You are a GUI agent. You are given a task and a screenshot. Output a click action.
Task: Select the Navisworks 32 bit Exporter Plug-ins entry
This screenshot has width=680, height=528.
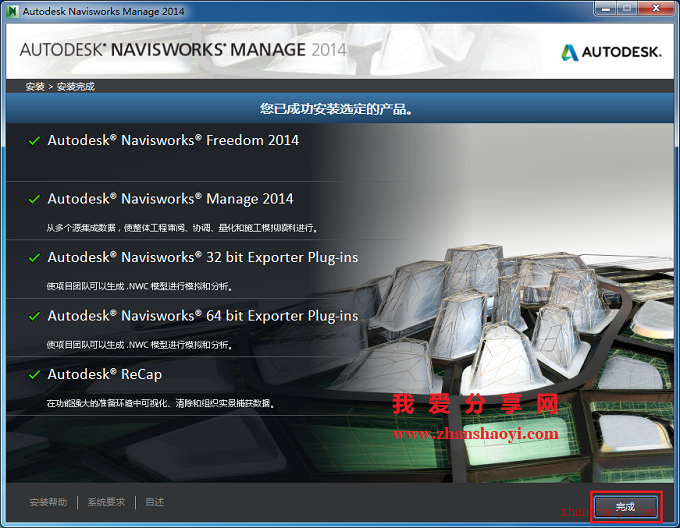click(x=203, y=257)
